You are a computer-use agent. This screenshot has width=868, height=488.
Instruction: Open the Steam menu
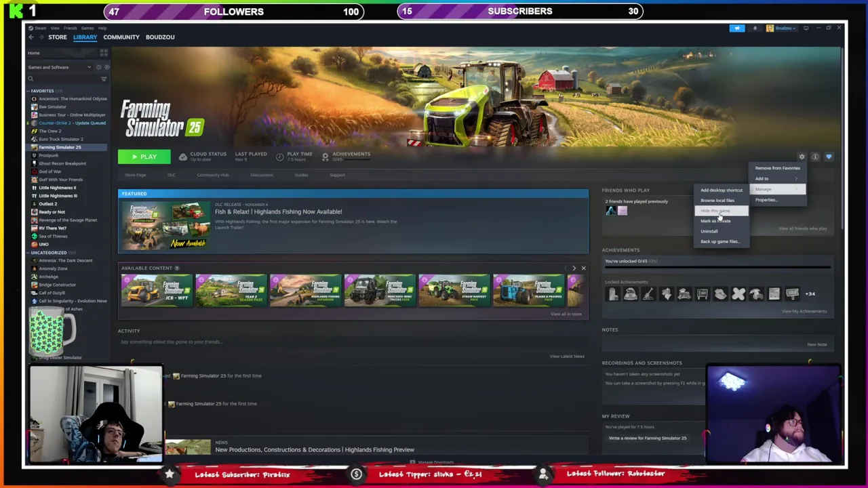tap(41, 28)
